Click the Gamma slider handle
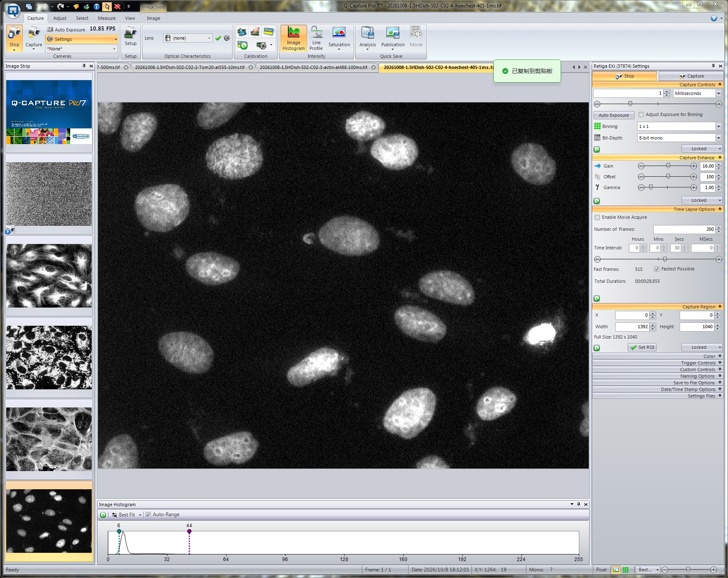This screenshot has width=728, height=578. [651, 187]
